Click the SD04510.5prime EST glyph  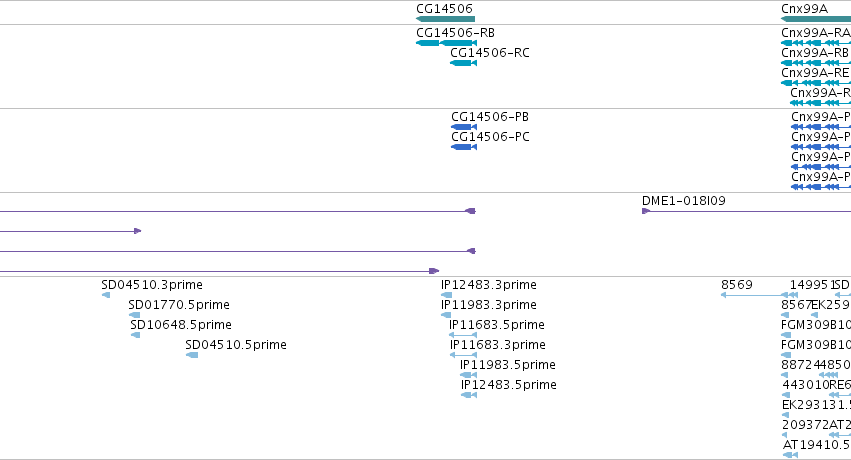tap(192, 355)
